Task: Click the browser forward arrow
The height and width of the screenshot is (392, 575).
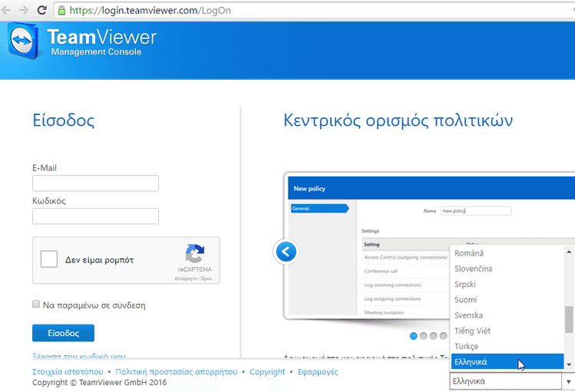Action: 24,10
